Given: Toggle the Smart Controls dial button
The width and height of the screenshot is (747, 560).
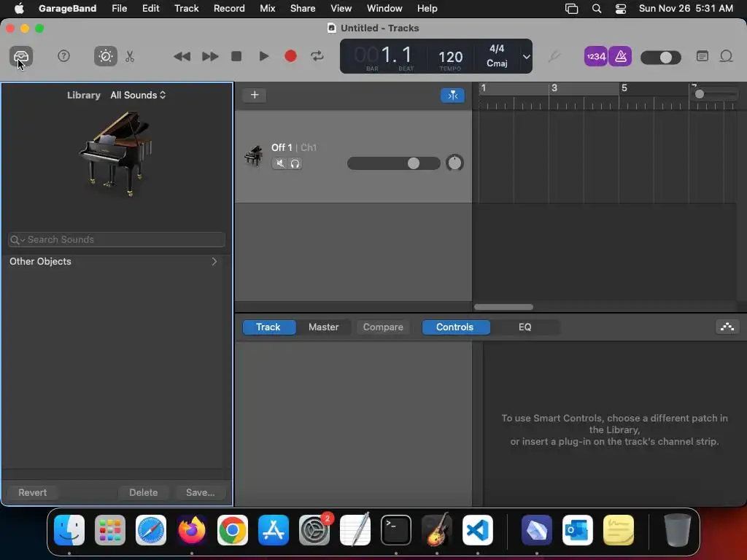Looking at the screenshot, I should point(105,57).
